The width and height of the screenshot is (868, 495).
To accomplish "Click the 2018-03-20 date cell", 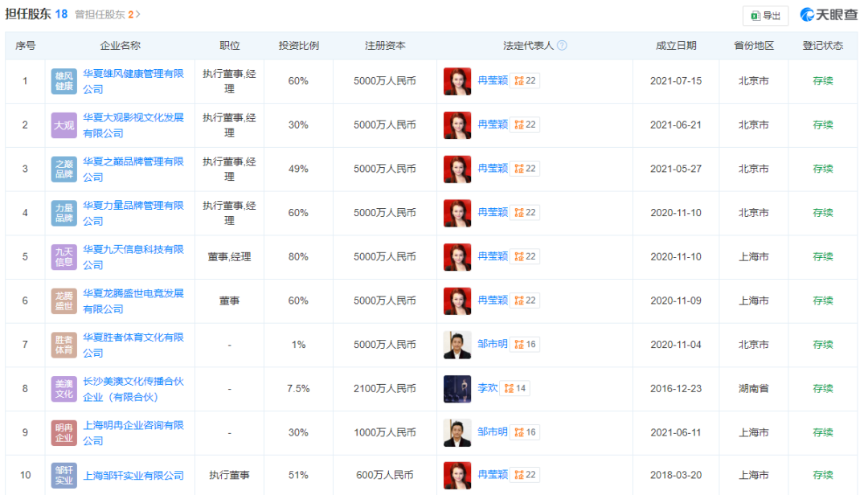I will tap(676, 475).
